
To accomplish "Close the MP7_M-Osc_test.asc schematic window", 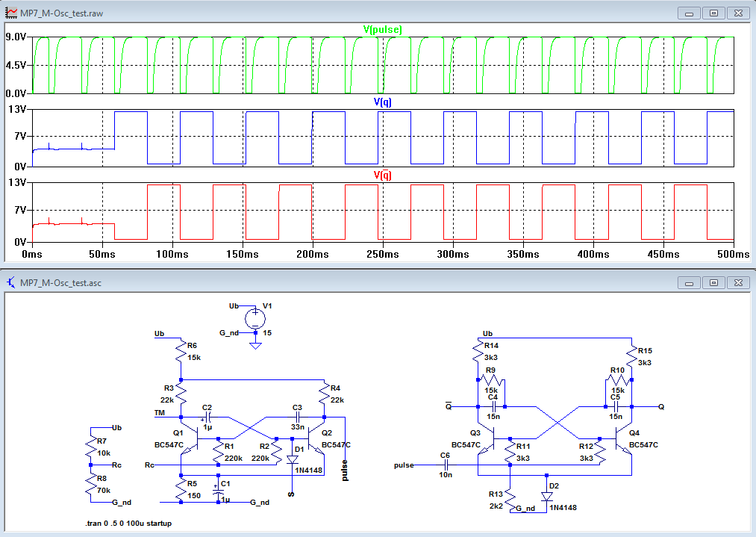I will click(x=738, y=282).
